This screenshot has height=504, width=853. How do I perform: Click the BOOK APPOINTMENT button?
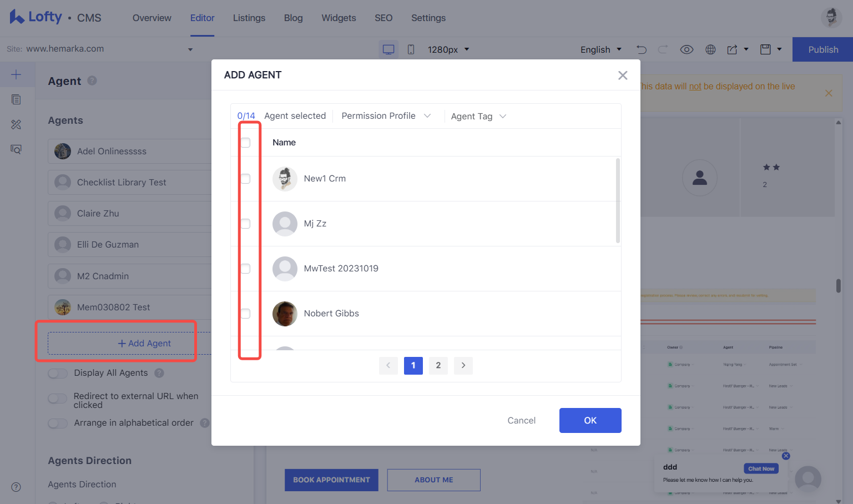click(x=331, y=480)
